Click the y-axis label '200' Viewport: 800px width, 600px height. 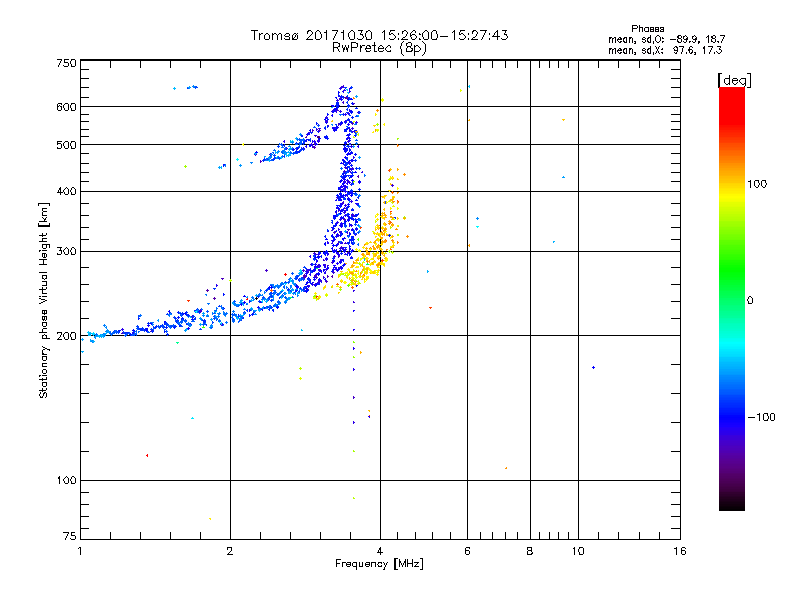66,336
